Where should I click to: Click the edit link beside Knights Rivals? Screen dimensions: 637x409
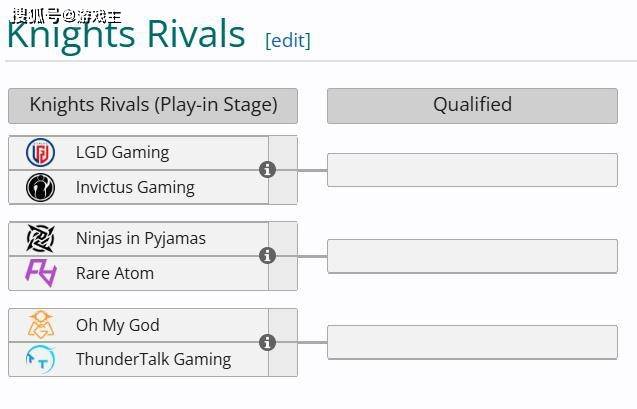[x=288, y=40]
